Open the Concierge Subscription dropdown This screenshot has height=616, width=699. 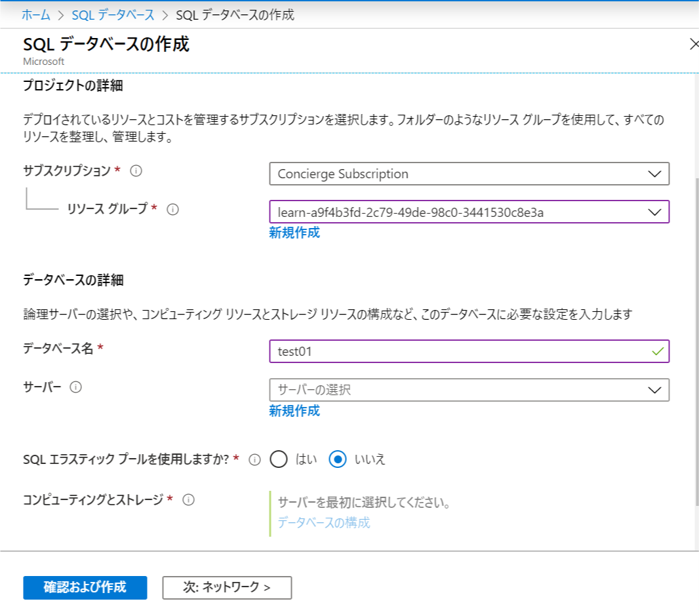click(x=469, y=174)
